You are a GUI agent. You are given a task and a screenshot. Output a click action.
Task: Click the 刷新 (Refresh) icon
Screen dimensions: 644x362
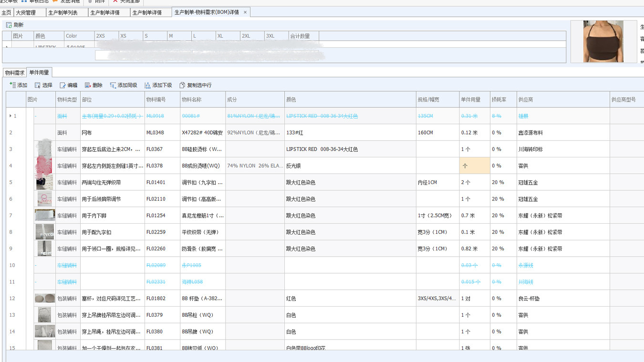pyautogui.click(x=10, y=25)
